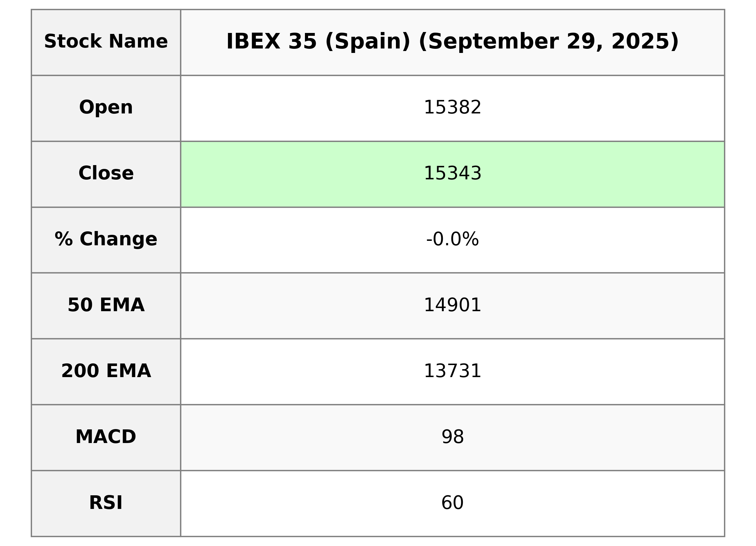Select the MACD row label
Screen dimensions: 756x546
tap(106, 437)
